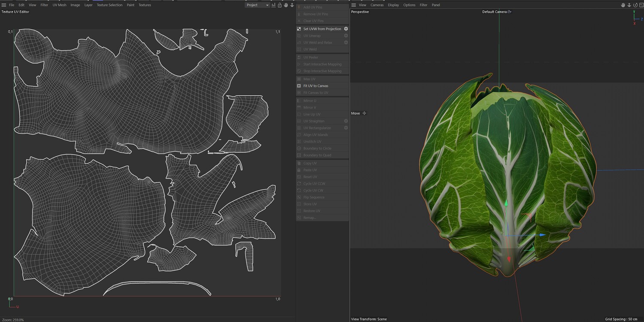The image size is (644, 322).
Task: Click the viewport pan hand icon
Action: [623, 5]
